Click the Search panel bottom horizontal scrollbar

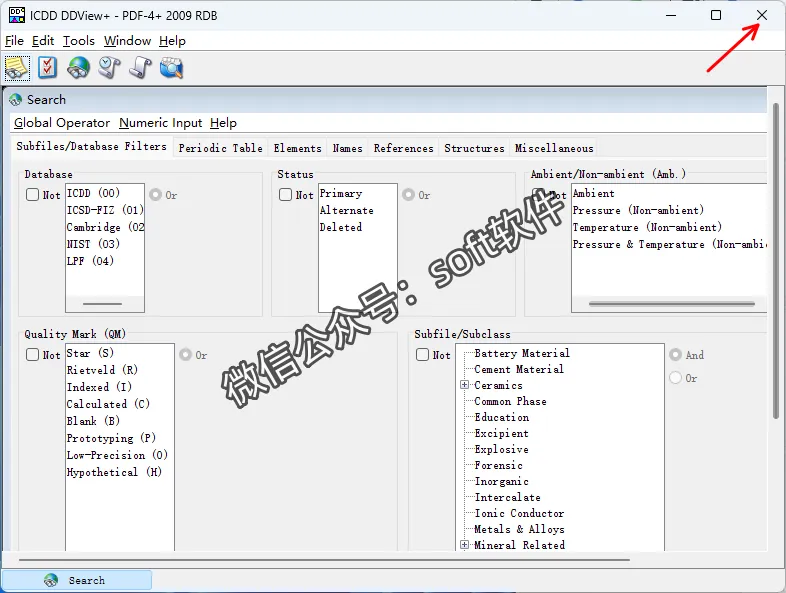pyautogui.click(x=324, y=559)
